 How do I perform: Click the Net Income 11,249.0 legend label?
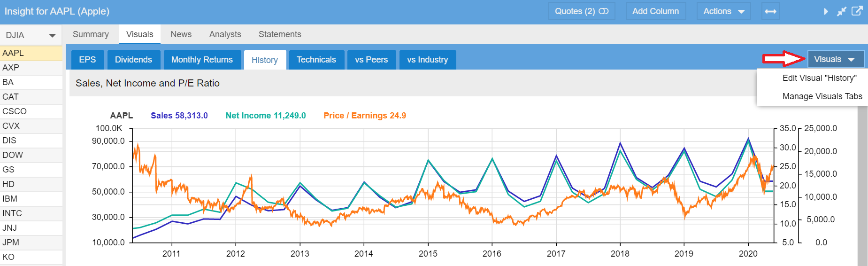pos(265,116)
